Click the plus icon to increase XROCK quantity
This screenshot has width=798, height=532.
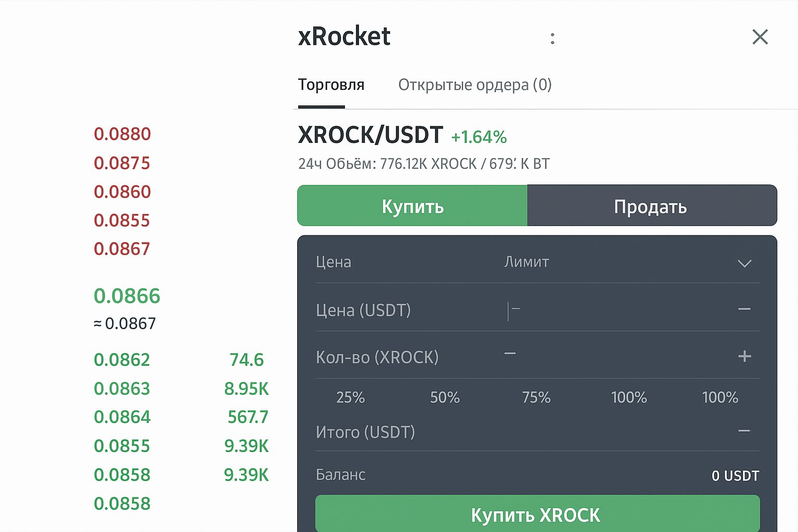(x=744, y=356)
